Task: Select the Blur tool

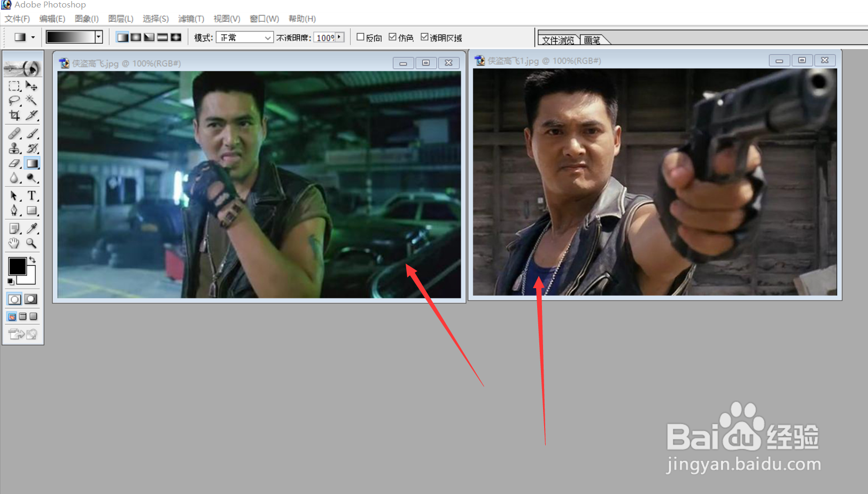Action: coord(14,178)
